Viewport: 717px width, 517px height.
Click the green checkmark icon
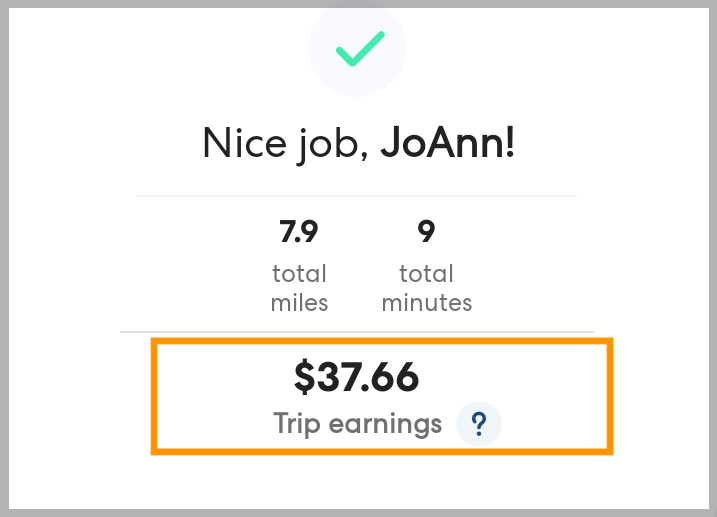[x=359, y=48]
